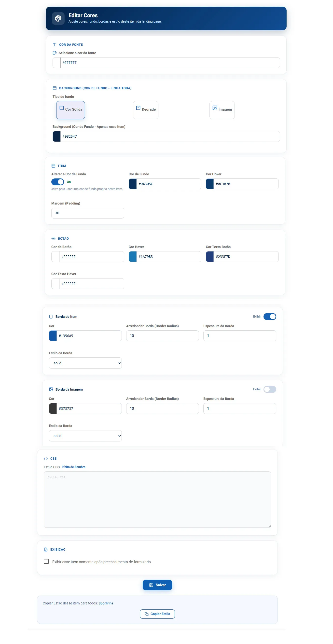Viewport: 333px width, 644px height.
Task: Click the Item Cor Hover hex field #0C3B70
Action: pyautogui.click(x=246, y=184)
